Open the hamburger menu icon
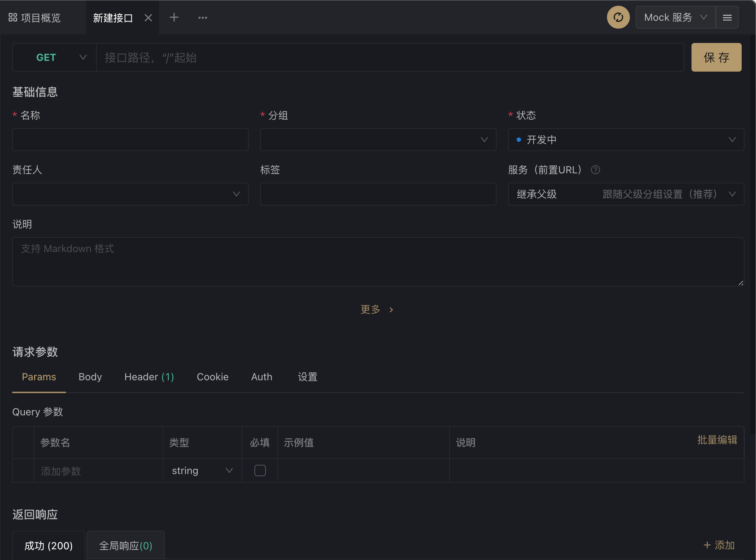Screen dimensions: 756x560 pyautogui.click(x=727, y=18)
